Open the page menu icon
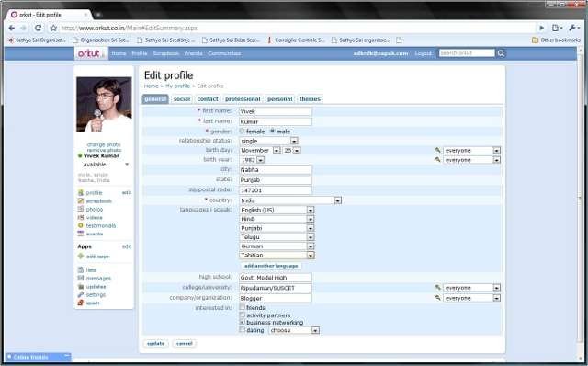Screen dimensions: 588x366 (557, 28)
